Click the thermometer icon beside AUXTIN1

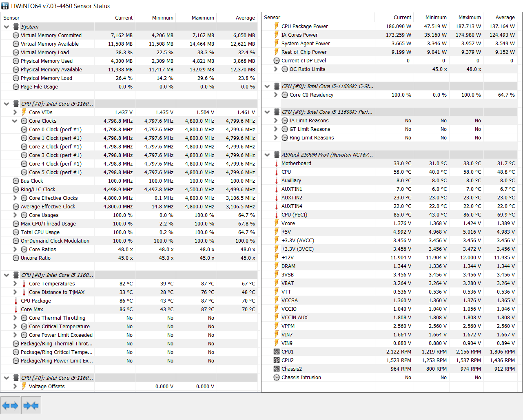coord(277,189)
